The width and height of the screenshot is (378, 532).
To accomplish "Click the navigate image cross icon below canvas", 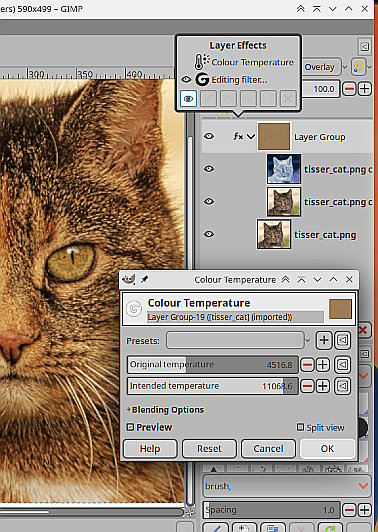I will 190,512.
